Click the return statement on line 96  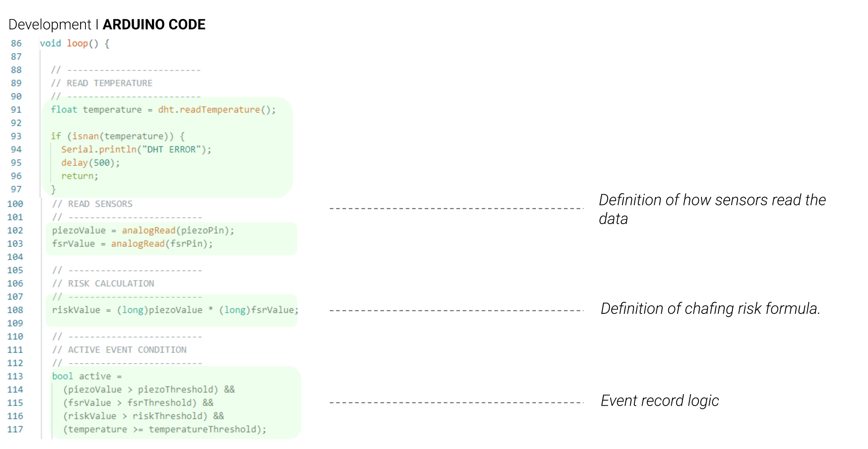click(x=80, y=176)
